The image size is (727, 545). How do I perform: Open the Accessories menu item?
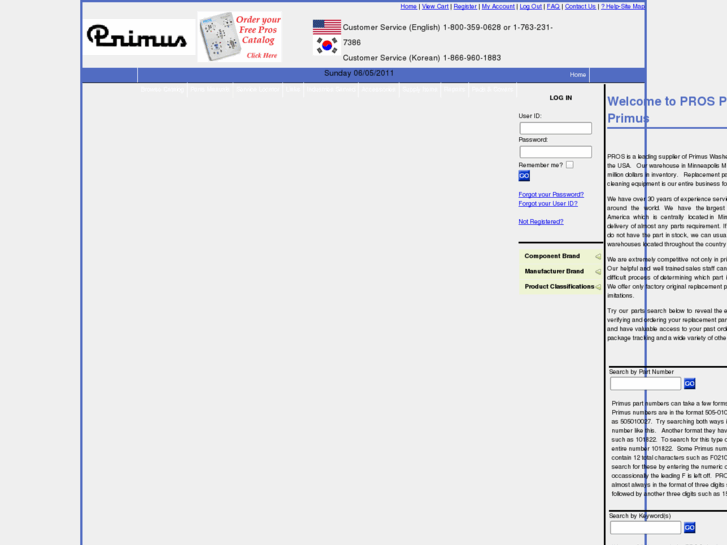[378, 90]
